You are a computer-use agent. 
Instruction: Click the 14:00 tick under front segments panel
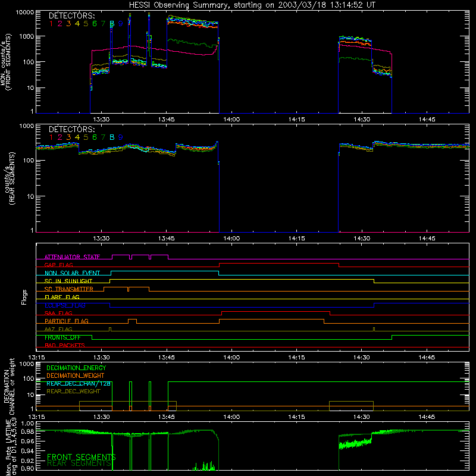231,120
